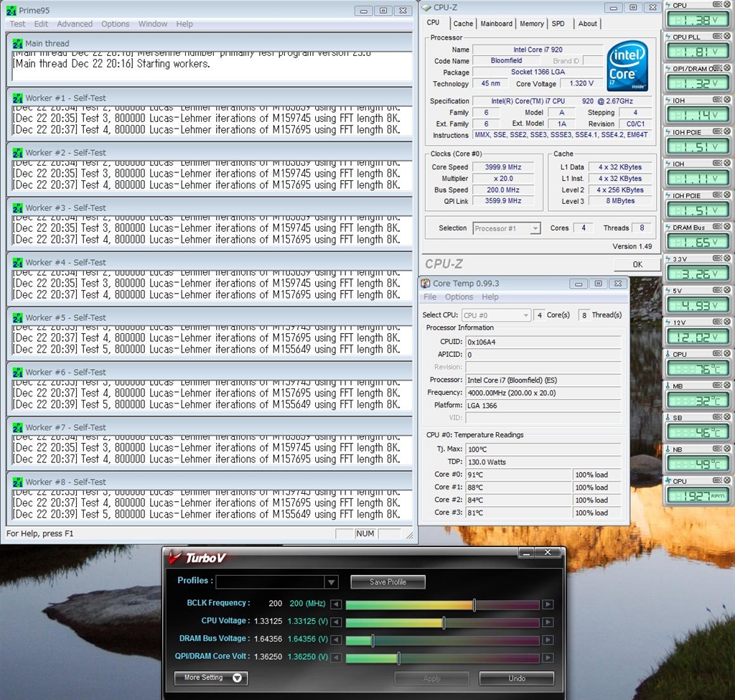Open the Advanced menu in Prime95
The image size is (735, 700).
75,24
